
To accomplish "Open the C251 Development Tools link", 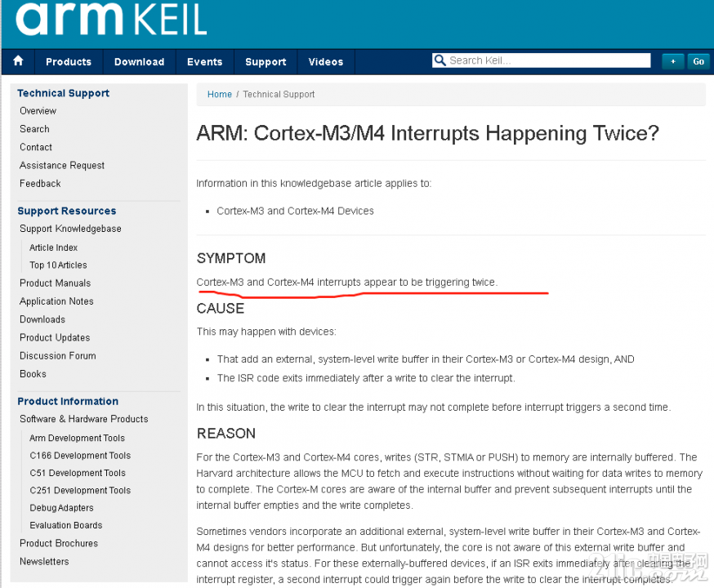I will (80, 490).
